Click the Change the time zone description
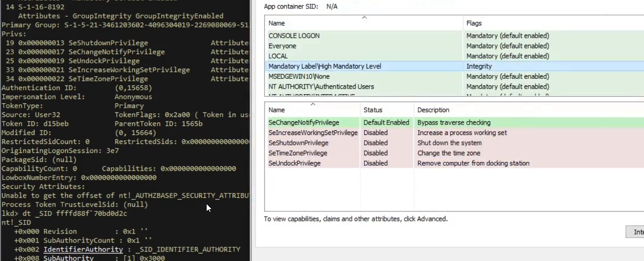The height and width of the screenshot is (261, 644). point(449,153)
